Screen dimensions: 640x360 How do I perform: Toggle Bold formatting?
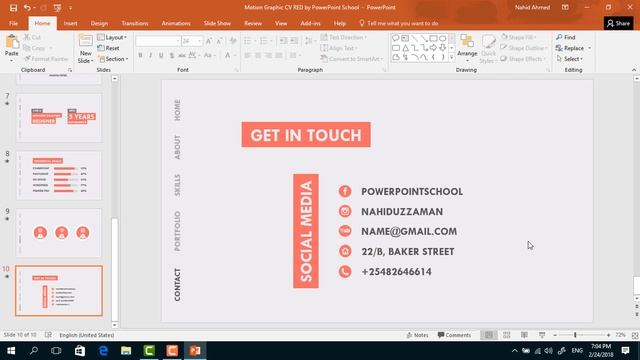pyautogui.click(x=140, y=55)
